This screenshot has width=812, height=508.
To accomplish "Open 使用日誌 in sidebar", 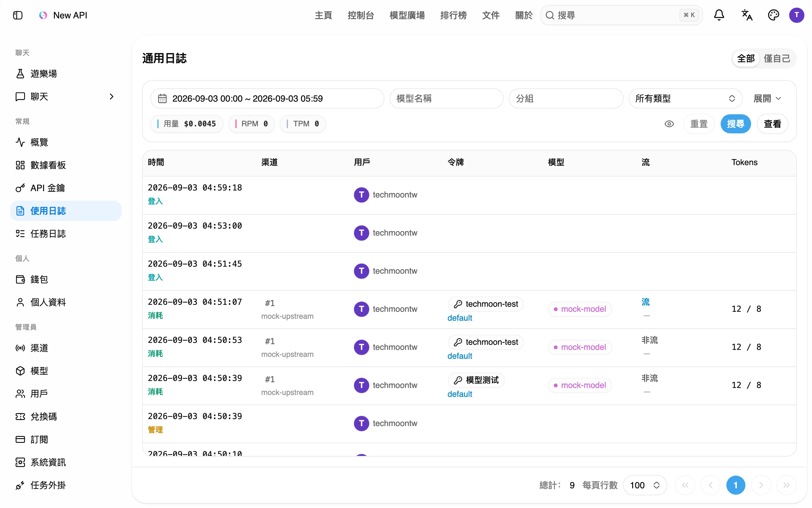I will pos(66,211).
